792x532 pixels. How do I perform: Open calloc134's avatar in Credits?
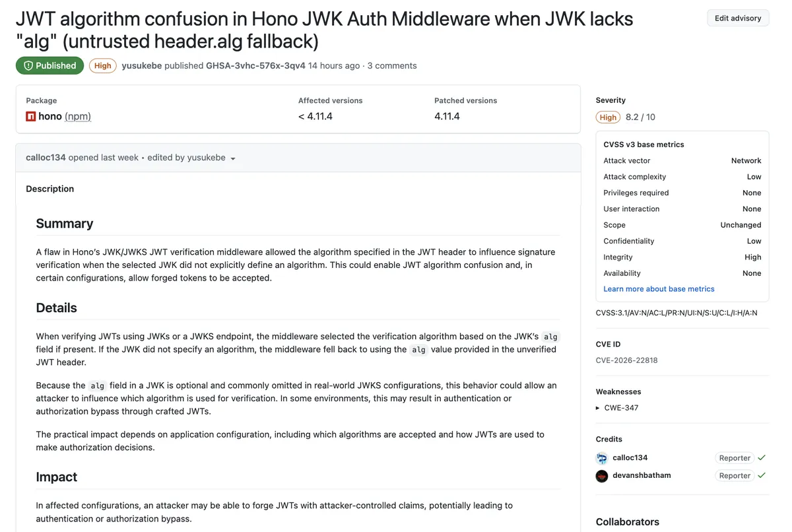pos(601,458)
